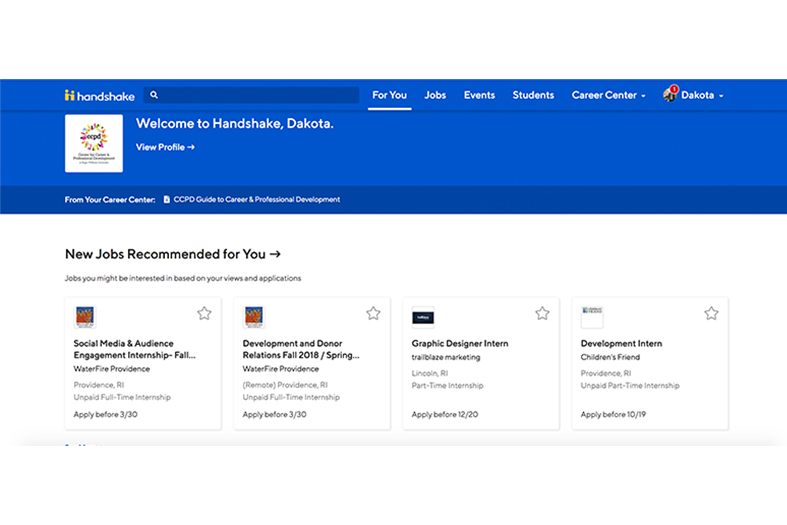Click the trailblaze marketing company logo
The image size is (787, 525).
tap(423, 317)
